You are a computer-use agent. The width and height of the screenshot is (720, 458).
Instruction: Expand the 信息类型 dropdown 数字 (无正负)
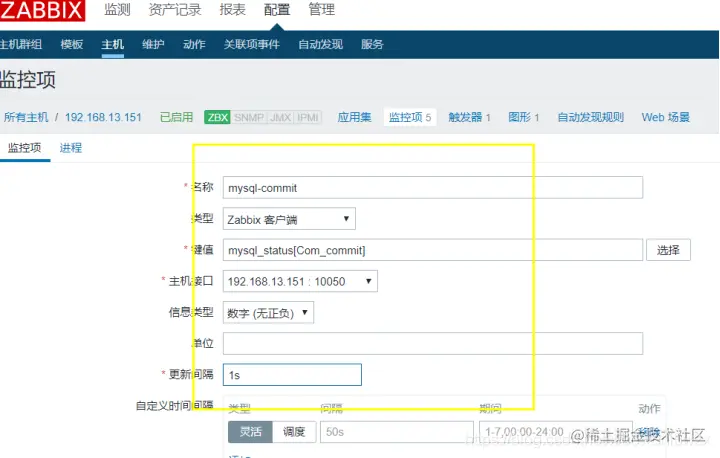coord(268,313)
